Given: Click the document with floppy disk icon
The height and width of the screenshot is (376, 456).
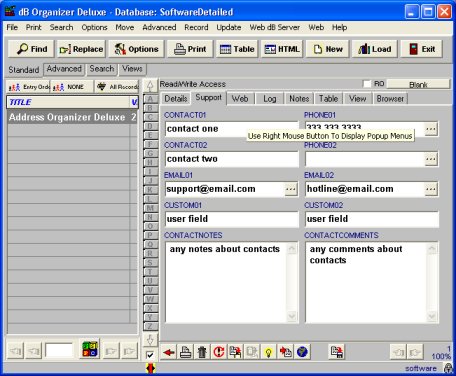Looking at the screenshot, I should 336,352.
